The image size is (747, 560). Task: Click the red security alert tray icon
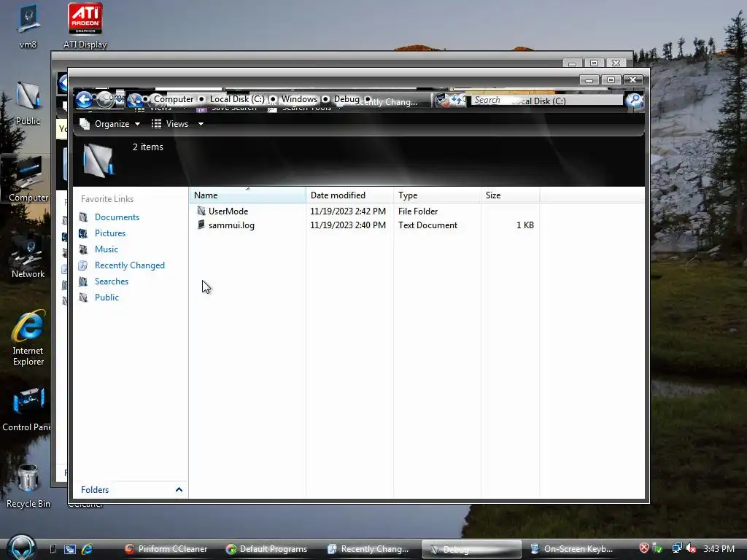pyautogui.click(x=644, y=548)
